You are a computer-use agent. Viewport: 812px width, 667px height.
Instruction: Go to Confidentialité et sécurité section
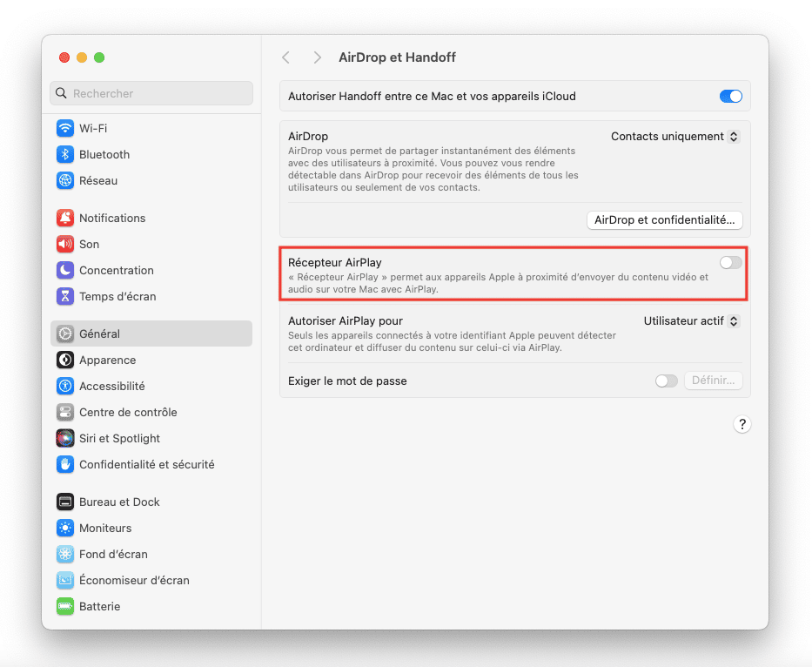pyautogui.click(x=146, y=464)
